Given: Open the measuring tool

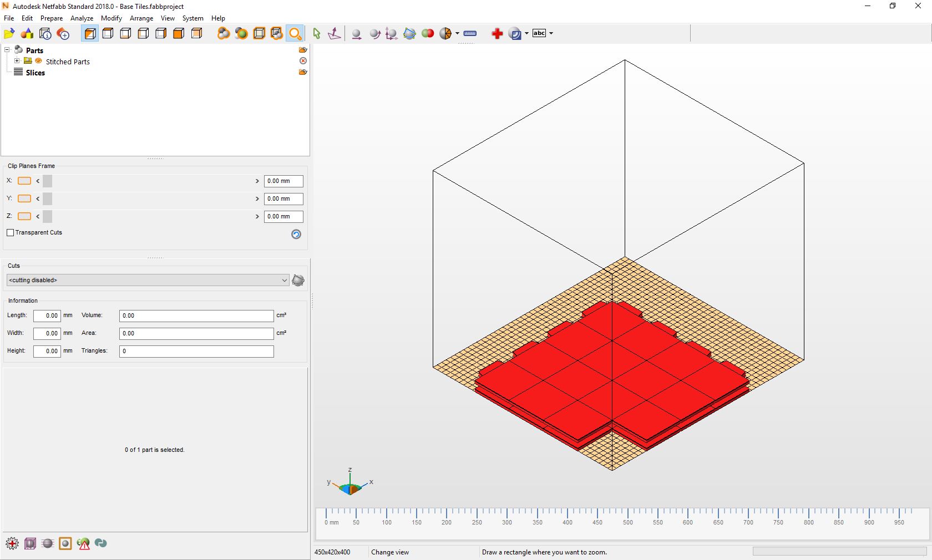Looking at the screenshot, I should coord(469,33).
